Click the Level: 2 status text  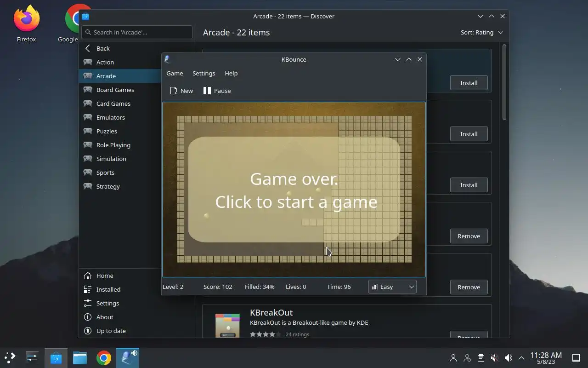coord(173,287)
